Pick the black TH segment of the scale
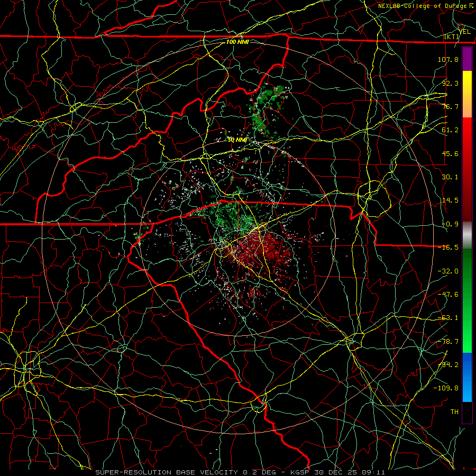 (467, 412)
